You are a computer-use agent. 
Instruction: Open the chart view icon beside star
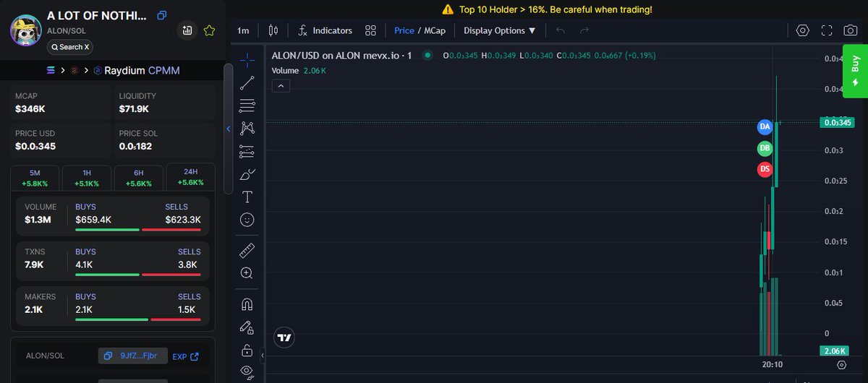coord(187,30)
